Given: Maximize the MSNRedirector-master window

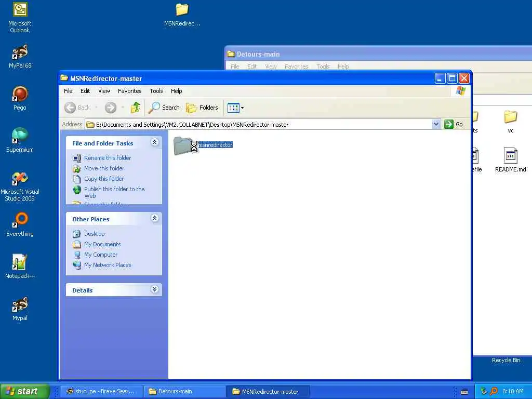Looking at the screenshot, I should click(x=452, y=78).
